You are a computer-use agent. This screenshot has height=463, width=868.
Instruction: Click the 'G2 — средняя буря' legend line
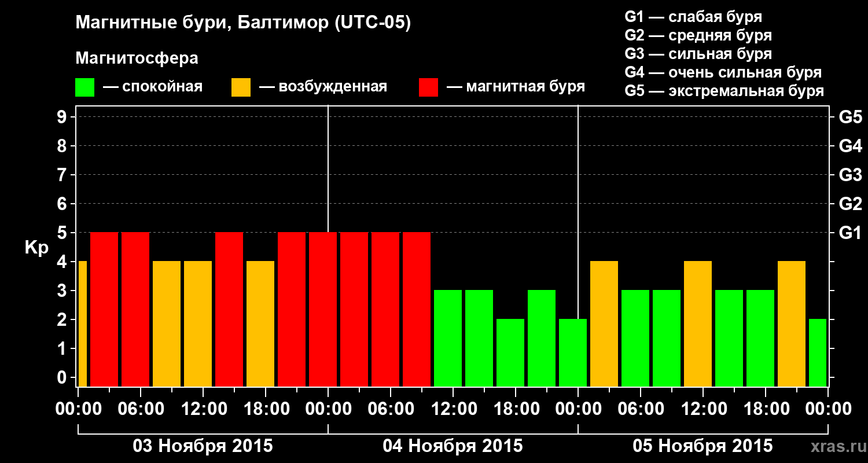[698, 35]
